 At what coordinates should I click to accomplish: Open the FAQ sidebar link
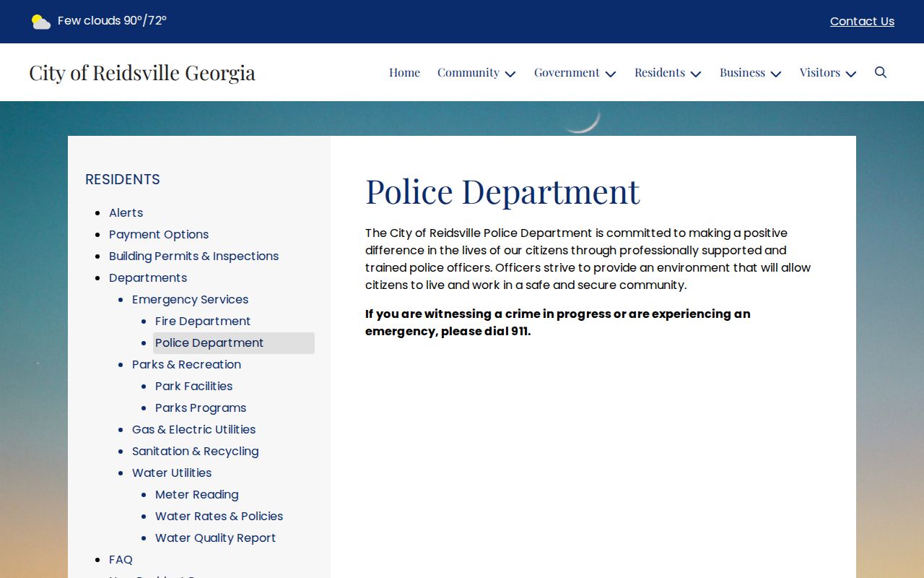[x=121, y=559]
